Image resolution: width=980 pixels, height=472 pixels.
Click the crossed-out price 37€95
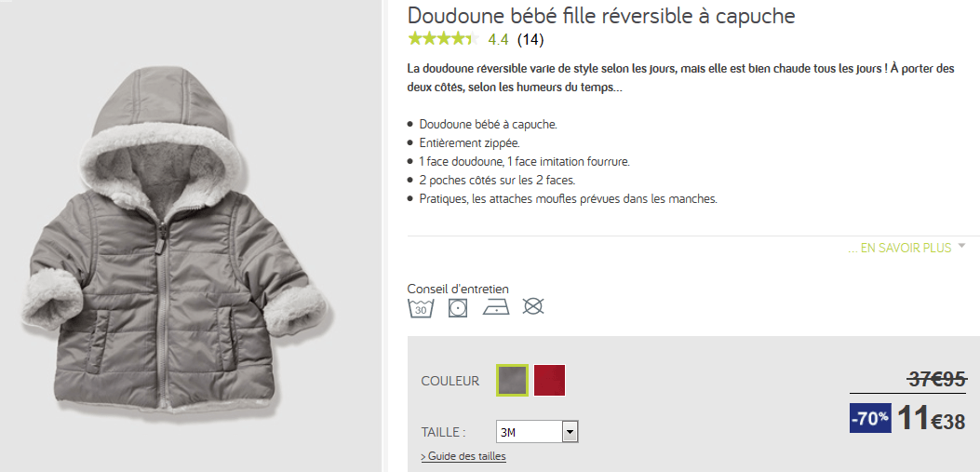coord(936,379)
